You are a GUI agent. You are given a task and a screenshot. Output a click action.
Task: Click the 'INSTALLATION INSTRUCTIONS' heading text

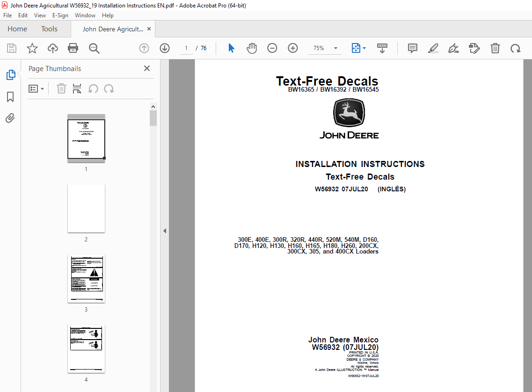[360, 164]
